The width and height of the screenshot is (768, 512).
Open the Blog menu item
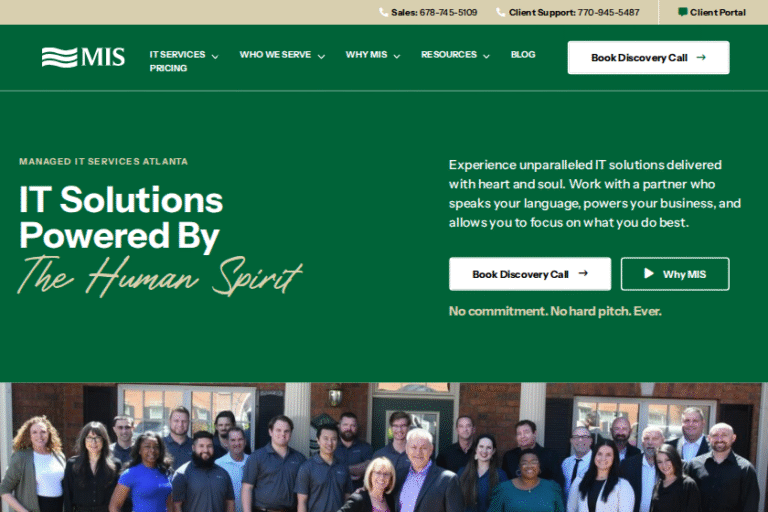523,54
